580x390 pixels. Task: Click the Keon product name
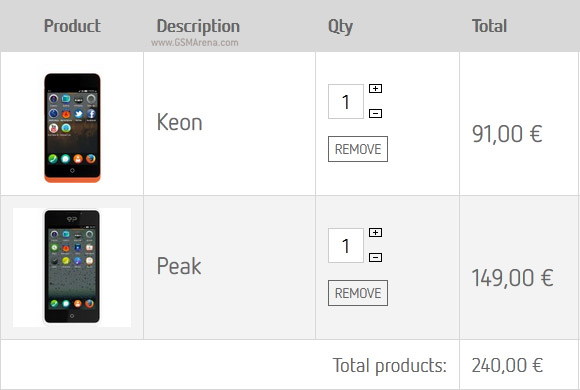click(x=179, y=122)
